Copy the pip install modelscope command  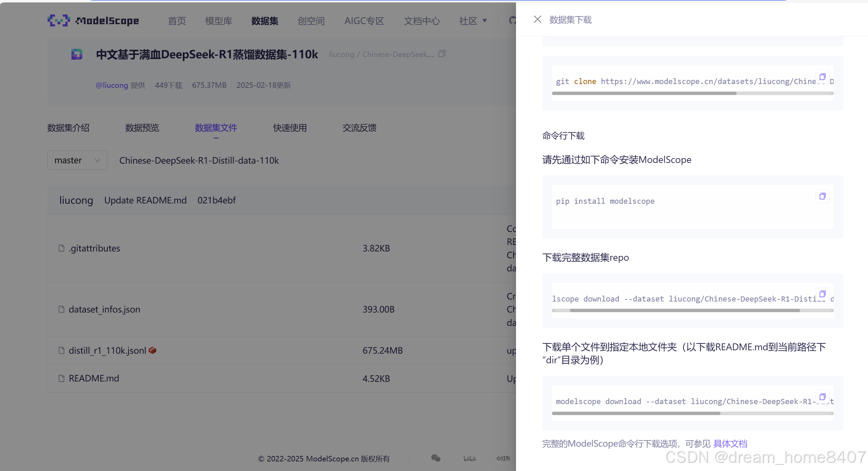(x=822, y=196)
